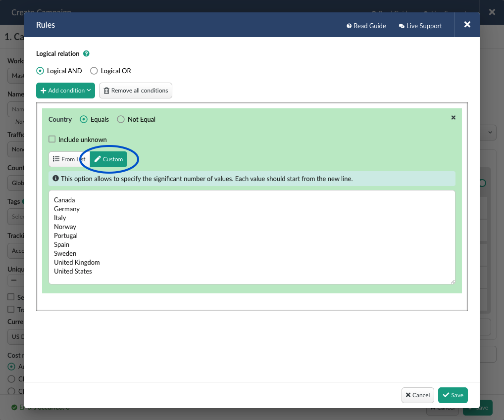Image resolution: width=504 pixels, height=420 pixels.
Task: Open the Add condition dropdown
Action: (65, 91)
